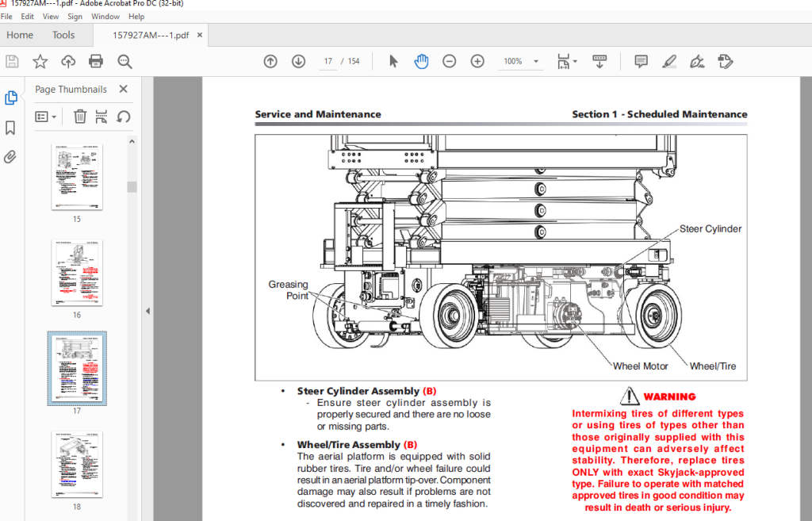
Task: Open the Help menu
Action: click(136, 17)
